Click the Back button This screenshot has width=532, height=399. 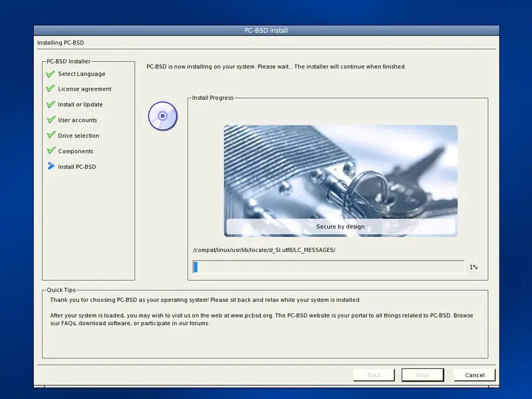(x=374, y=375)
